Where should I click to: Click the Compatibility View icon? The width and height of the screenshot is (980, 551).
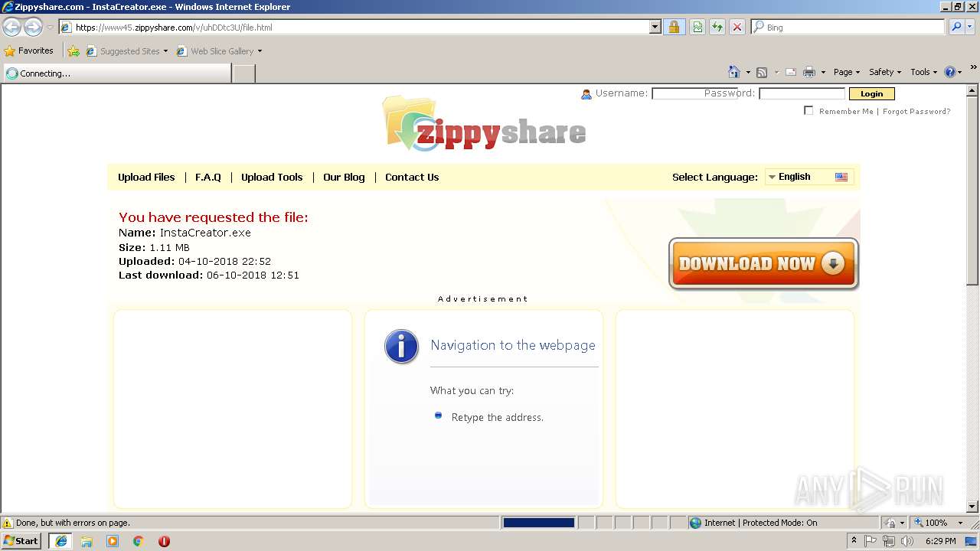coord(697,27)
